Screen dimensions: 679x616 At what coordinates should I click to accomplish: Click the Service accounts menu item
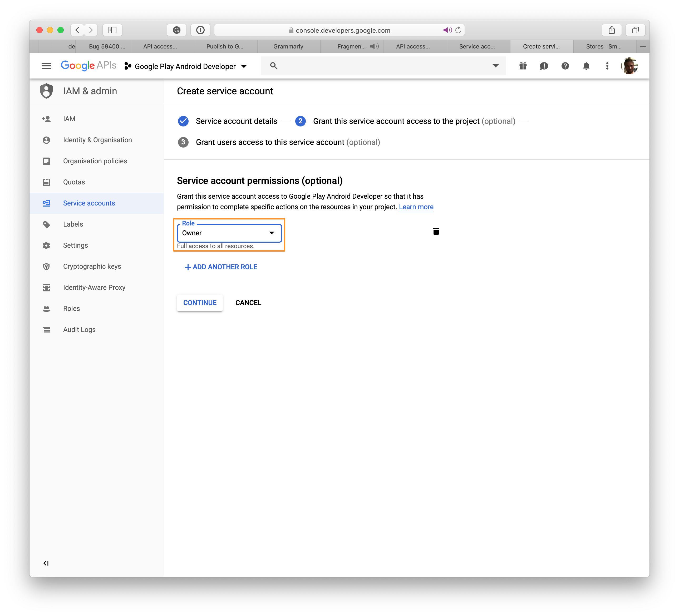click(x=89, y=203)
